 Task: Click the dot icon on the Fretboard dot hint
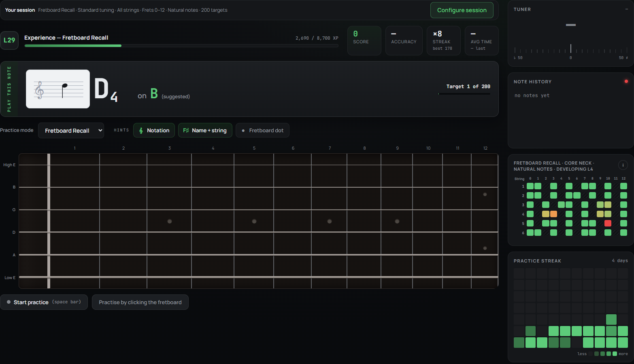coord(243,131)
